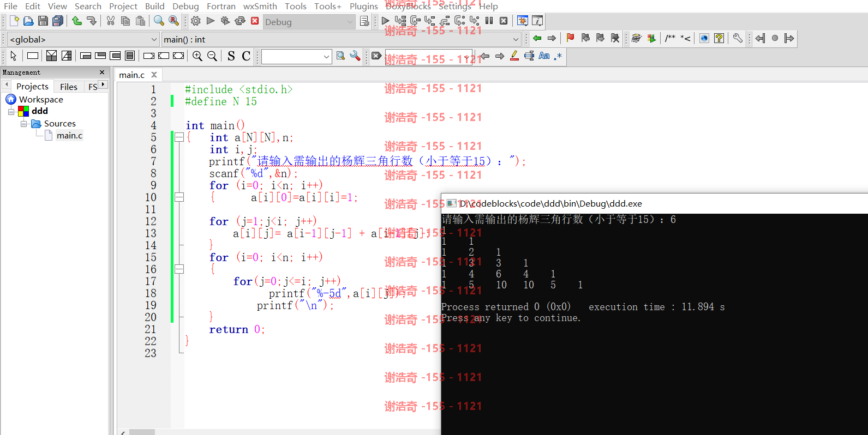868x435 pixels.
Task: Click the Redo arrow icon
Action: coord(91,21)
